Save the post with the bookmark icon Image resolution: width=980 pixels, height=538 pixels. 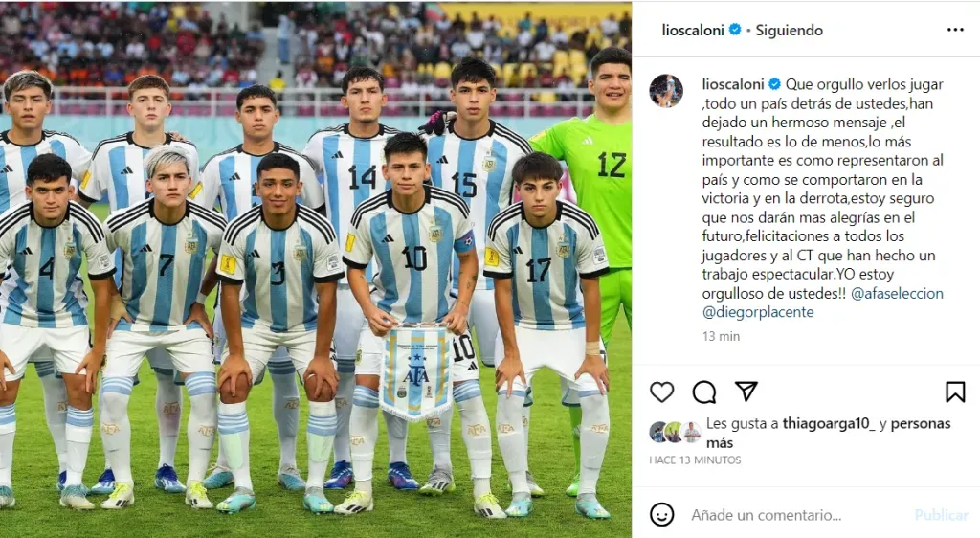(955, 392)
